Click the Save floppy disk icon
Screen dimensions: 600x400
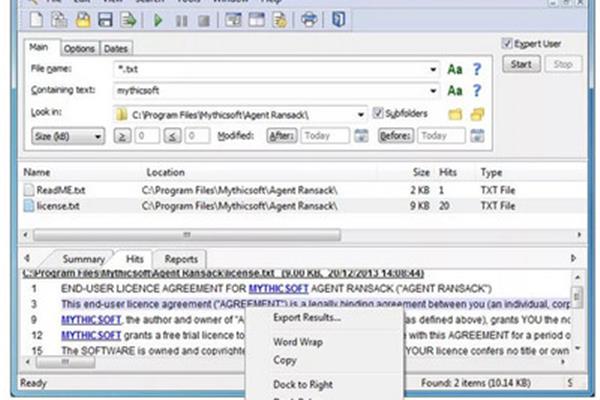tap(105, 19)
